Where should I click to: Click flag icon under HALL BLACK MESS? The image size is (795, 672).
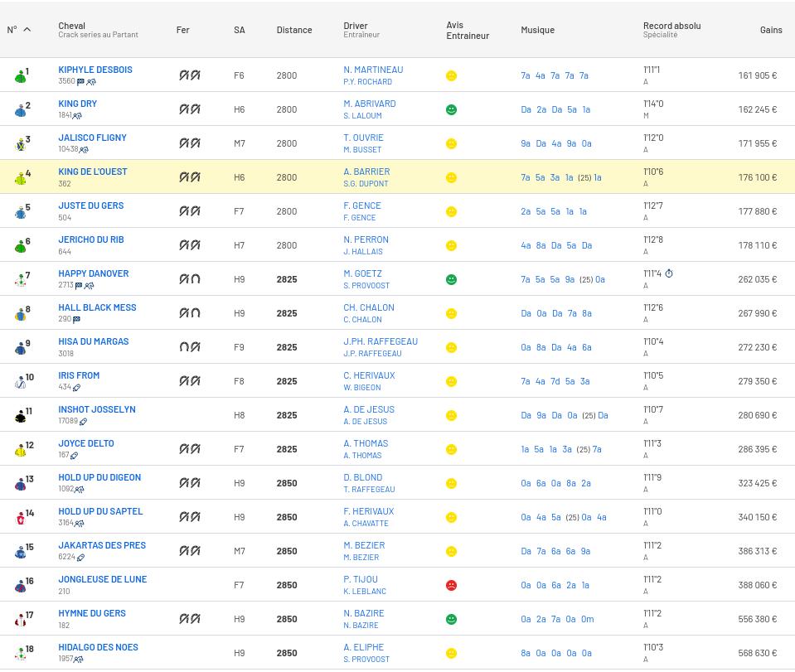tap(76, 320)
